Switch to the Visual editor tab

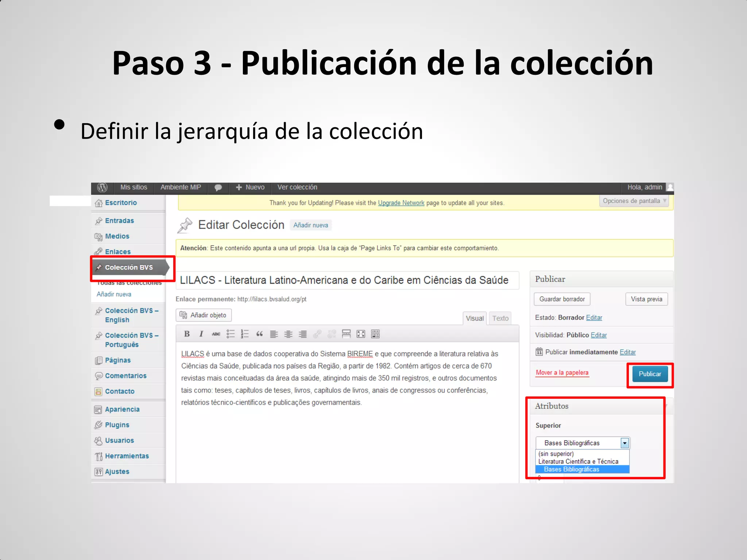pos(475,318)
